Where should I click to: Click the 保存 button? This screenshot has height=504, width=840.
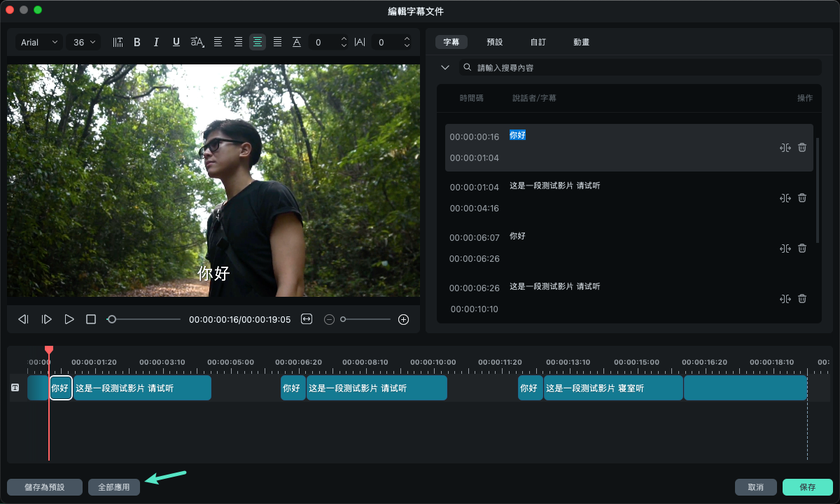807,487
